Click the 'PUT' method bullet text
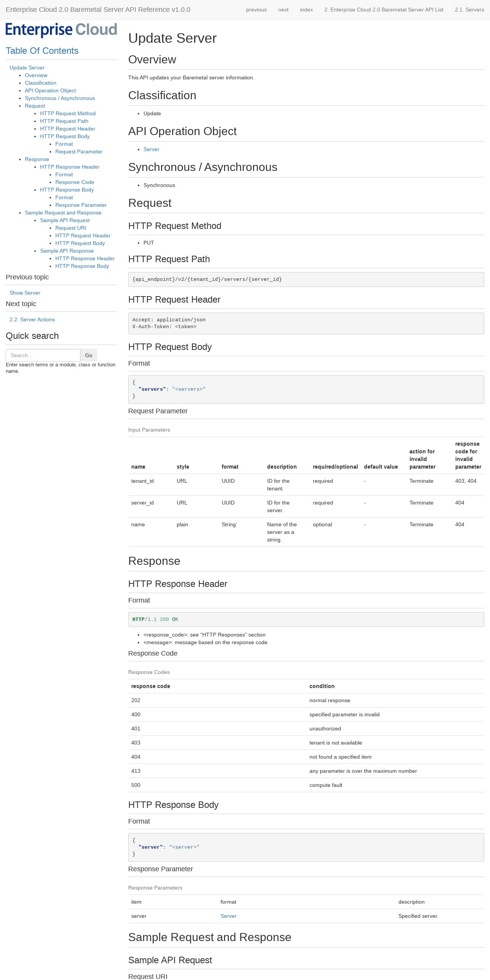This screenshot has width=490, height=980. point(149,243)
